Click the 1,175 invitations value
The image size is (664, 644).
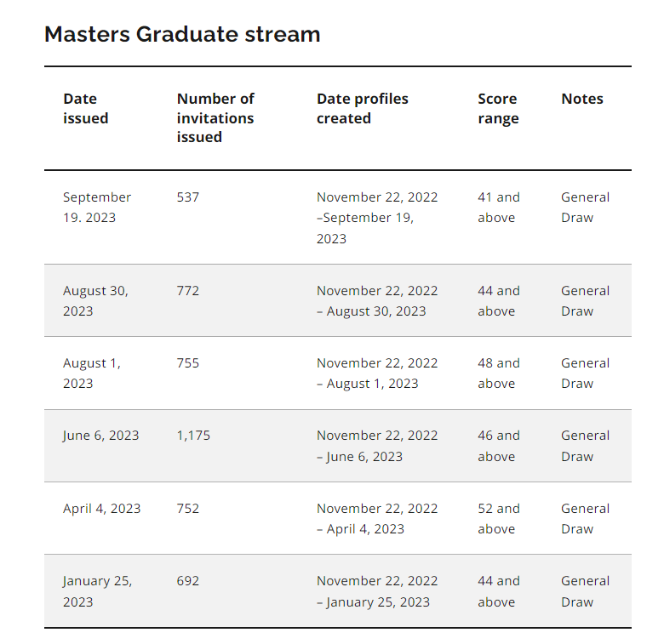coord(193,436)
